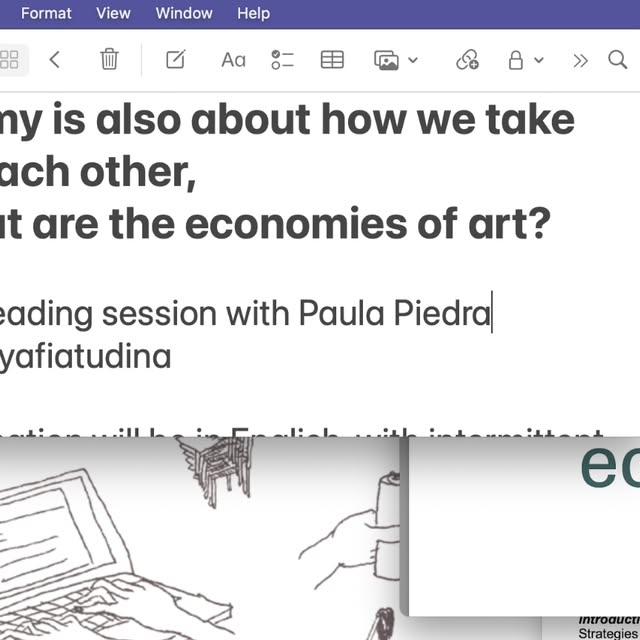The width and height of the screenshot is (640, 640).
Task: Place cursor after 'Paula Piedra' text
Action: click(492, 313)
